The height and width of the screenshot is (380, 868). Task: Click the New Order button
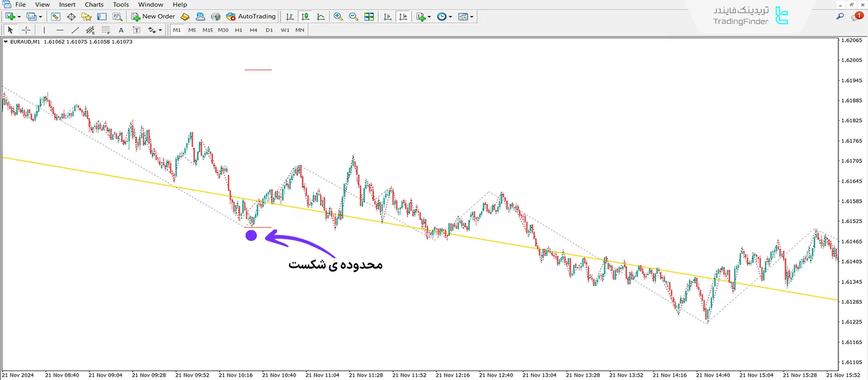pyautogui.click(x=153, y=17)
